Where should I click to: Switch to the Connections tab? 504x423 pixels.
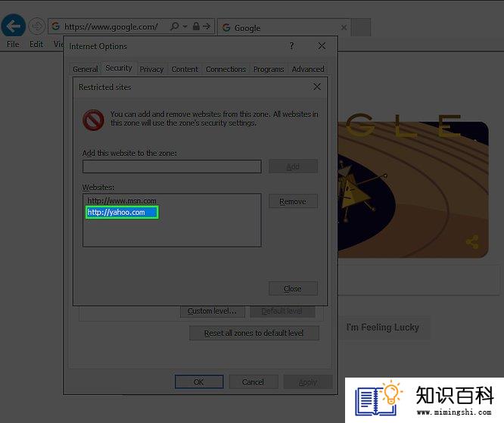pos(226,69)
